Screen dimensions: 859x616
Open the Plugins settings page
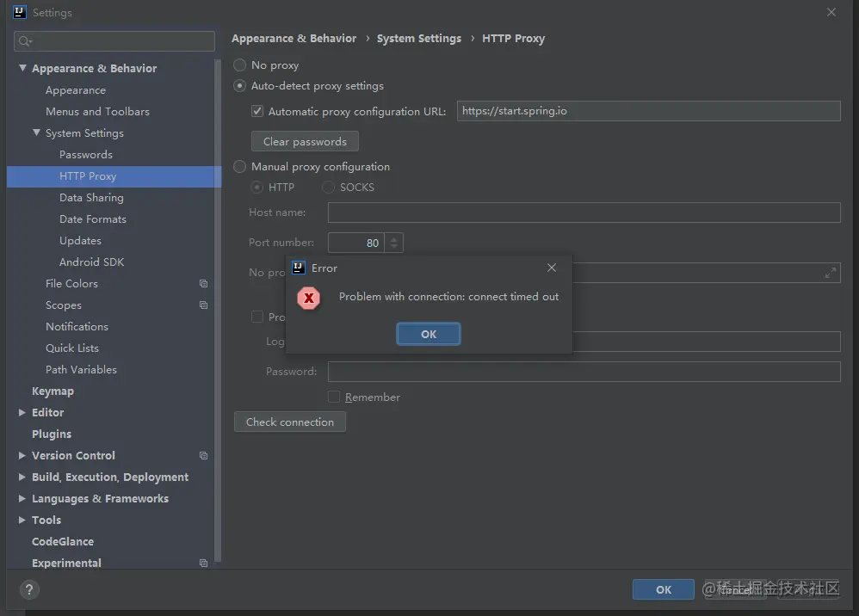52,434
